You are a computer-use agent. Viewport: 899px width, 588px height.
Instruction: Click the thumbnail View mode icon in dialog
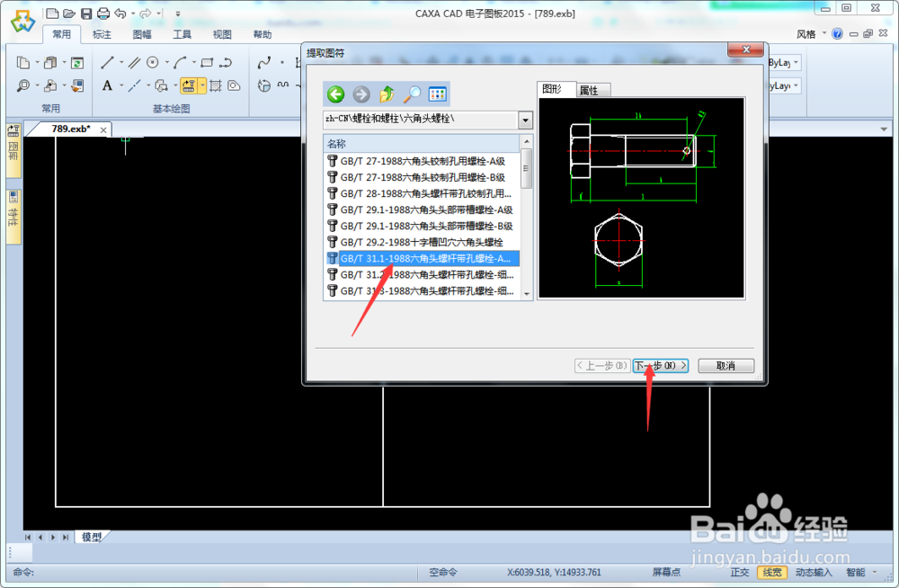[x=438, y=94]
